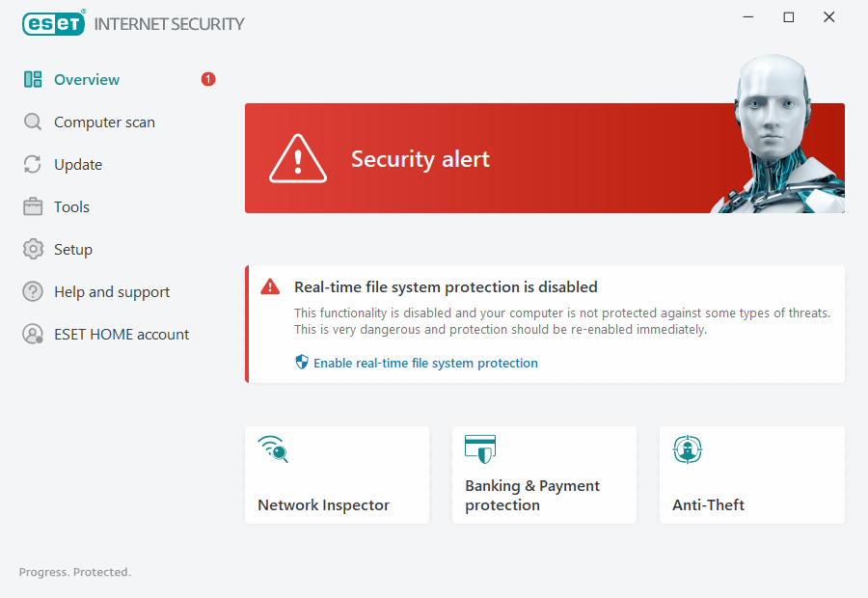The image size is (868, 598).
Task: Click the Banking & Payment card icon
Action: tap(479, 449)
